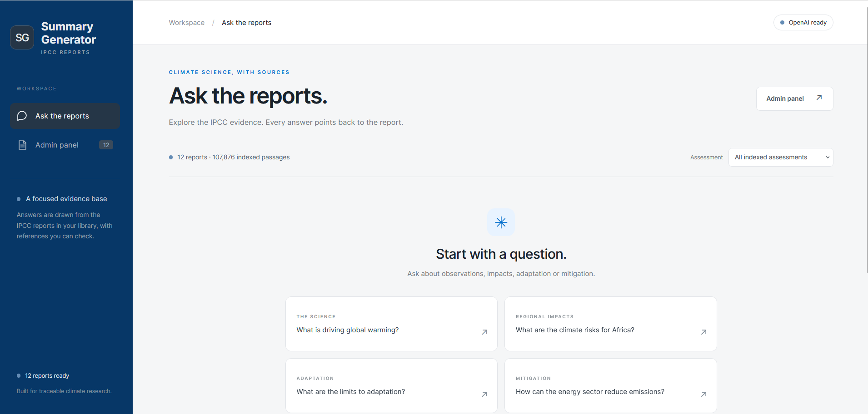The width and height of the screenshot is (868, 414).
Task: Open the All indexed assessments dropdown
Action: pos(781,157)
